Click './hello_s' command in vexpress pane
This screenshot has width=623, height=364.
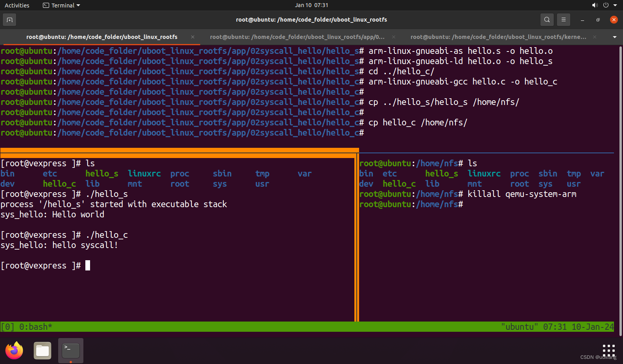click(107, 194)
